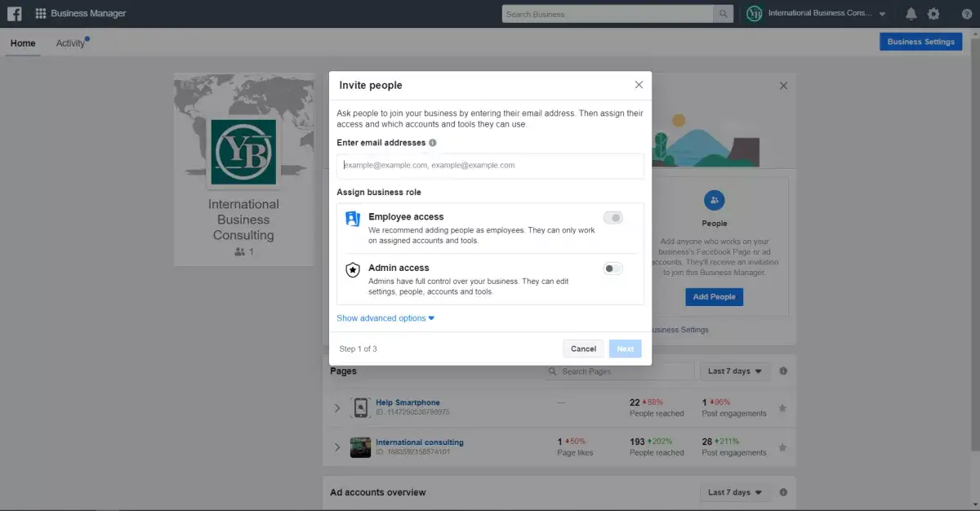
Task: Expand the Help Smartphone row chevron
Action: tap(336, 407)
